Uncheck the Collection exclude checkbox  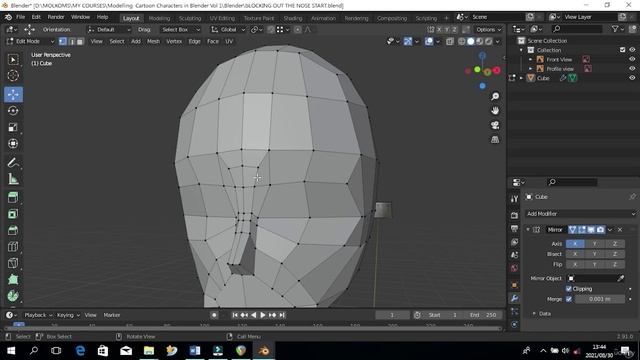click(622, 50)
